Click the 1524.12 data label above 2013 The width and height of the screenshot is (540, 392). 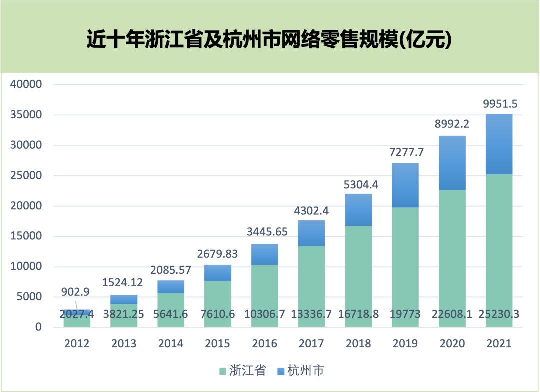click(123, 282)
